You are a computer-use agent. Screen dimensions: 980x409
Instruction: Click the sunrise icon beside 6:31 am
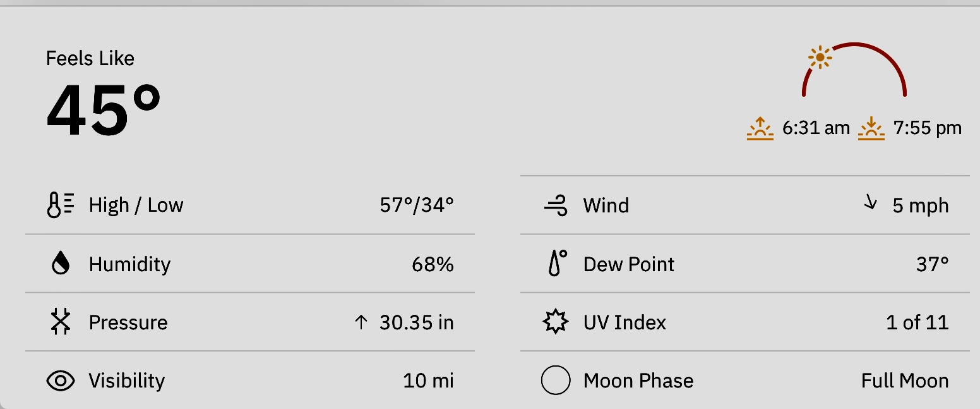click(x=760, y=128)
